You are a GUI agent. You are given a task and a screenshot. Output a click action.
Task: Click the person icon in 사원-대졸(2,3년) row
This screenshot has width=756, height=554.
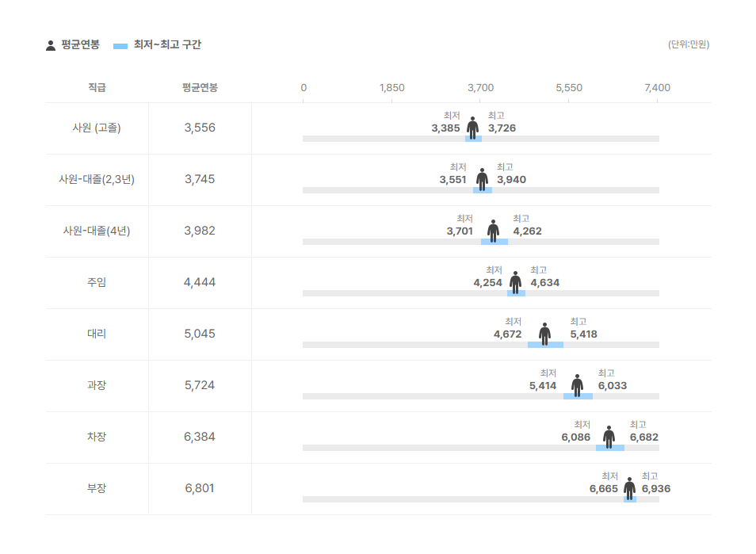click(482, 180)
